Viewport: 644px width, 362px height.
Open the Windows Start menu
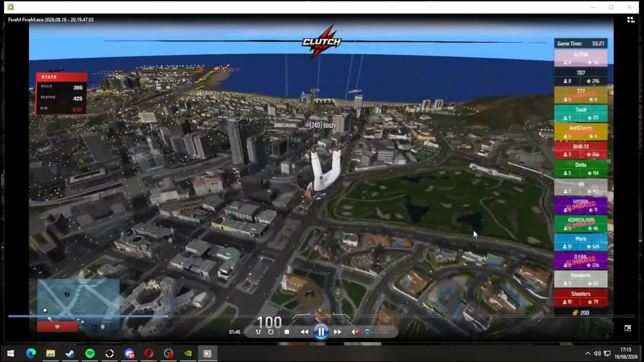click(x=11, y=353)
